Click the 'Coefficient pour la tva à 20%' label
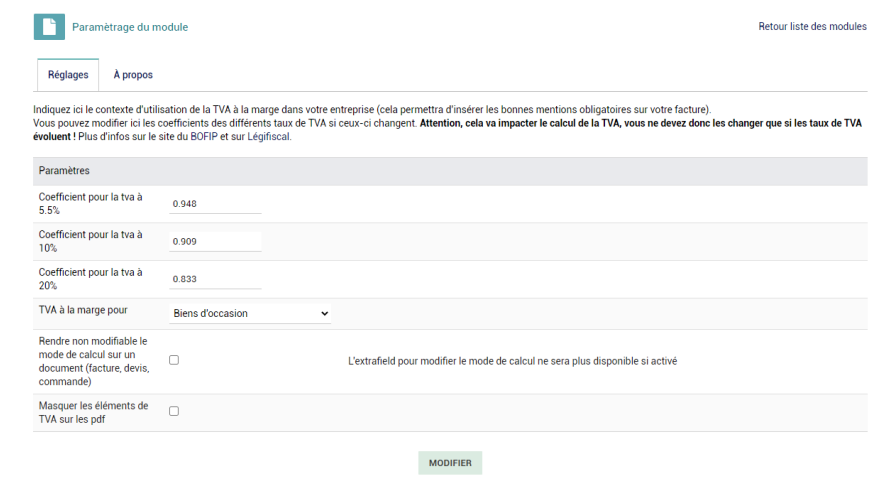The image size is (885, 494). pyautogui.click(x=90, y=279)
